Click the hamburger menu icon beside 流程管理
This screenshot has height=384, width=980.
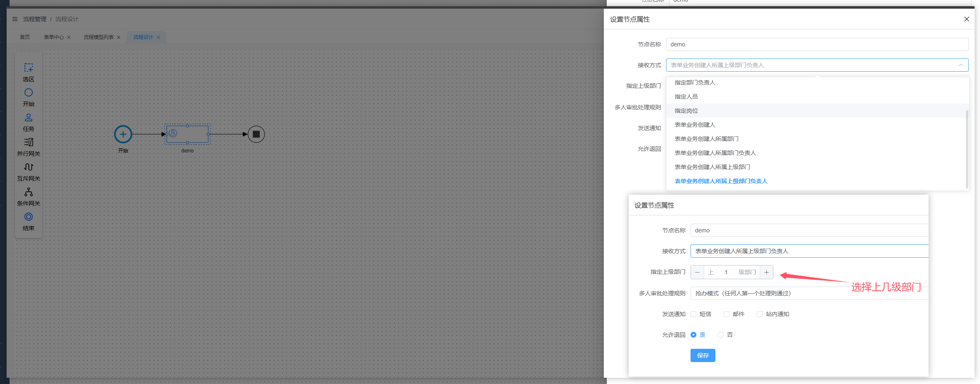(x=15, y=19)
